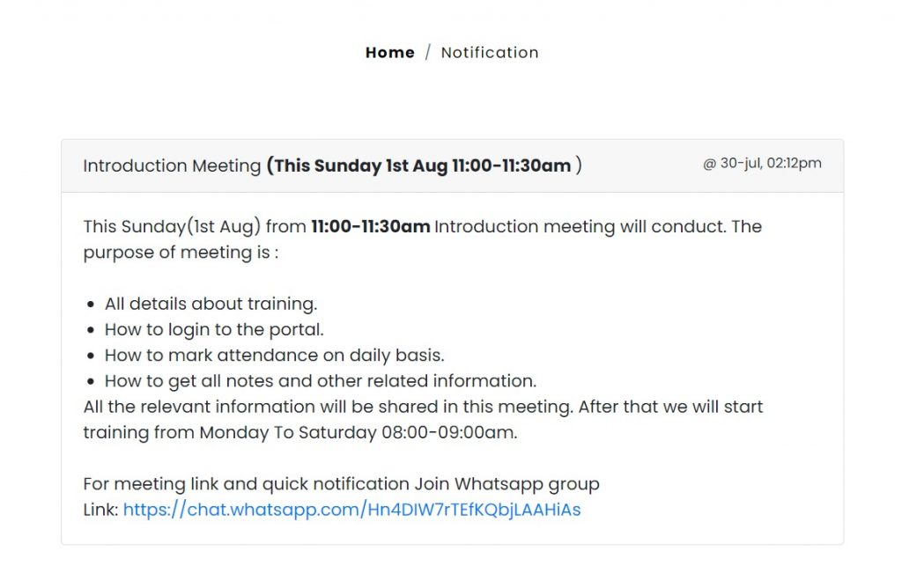This screenshot has height=588, width=902.
Task: Click the 'purpose of meeting is' line
Action: (x=181, y=253)
